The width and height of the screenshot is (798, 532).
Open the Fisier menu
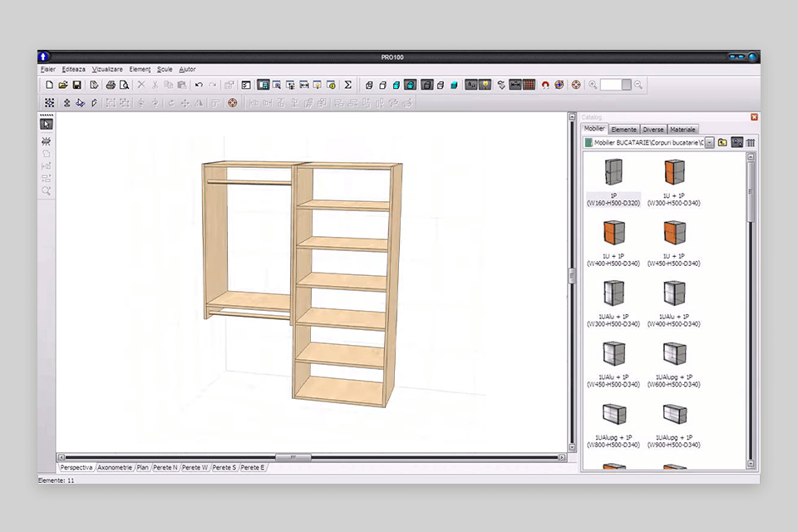tap(48, 69)
